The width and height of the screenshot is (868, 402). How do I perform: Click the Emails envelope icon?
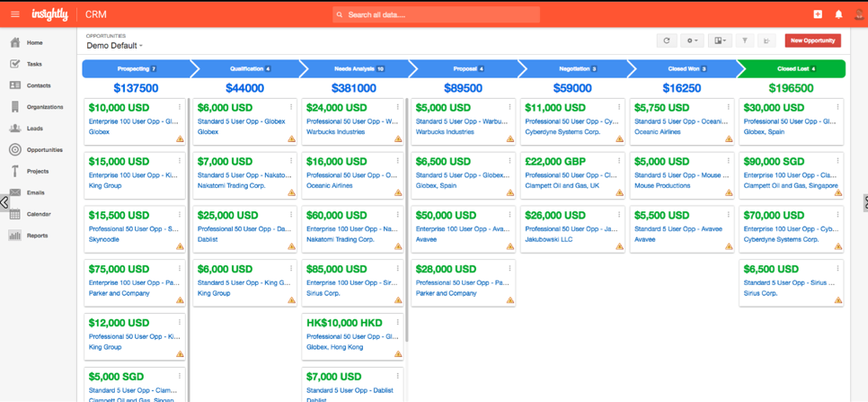pyautogui.click(x=15, y=192)
